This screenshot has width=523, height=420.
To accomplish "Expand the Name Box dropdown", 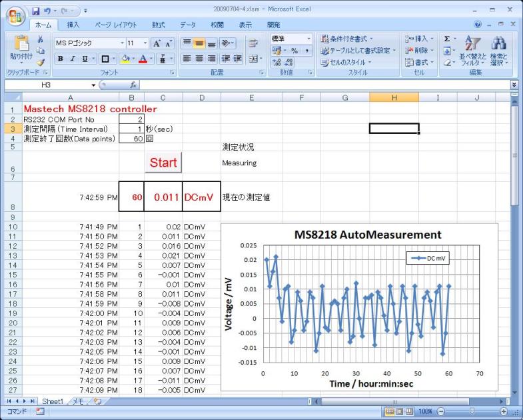I will click(x=93, y=85).
